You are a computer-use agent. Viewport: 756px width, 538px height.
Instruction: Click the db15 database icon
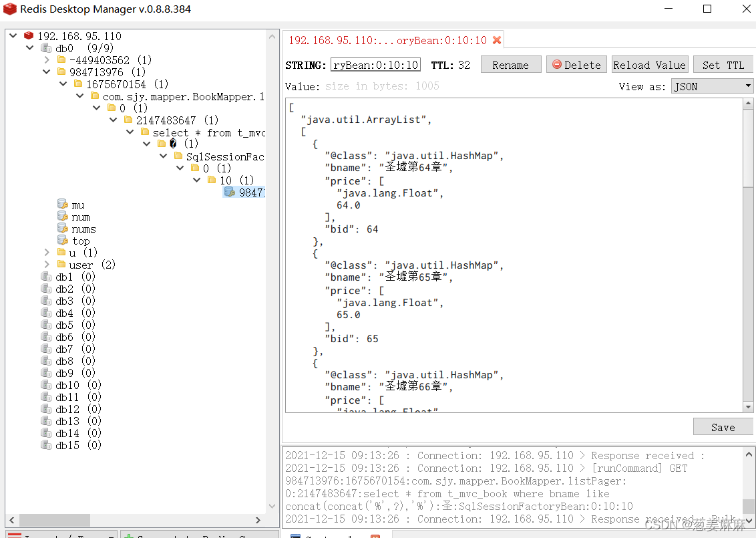[46, 445]
